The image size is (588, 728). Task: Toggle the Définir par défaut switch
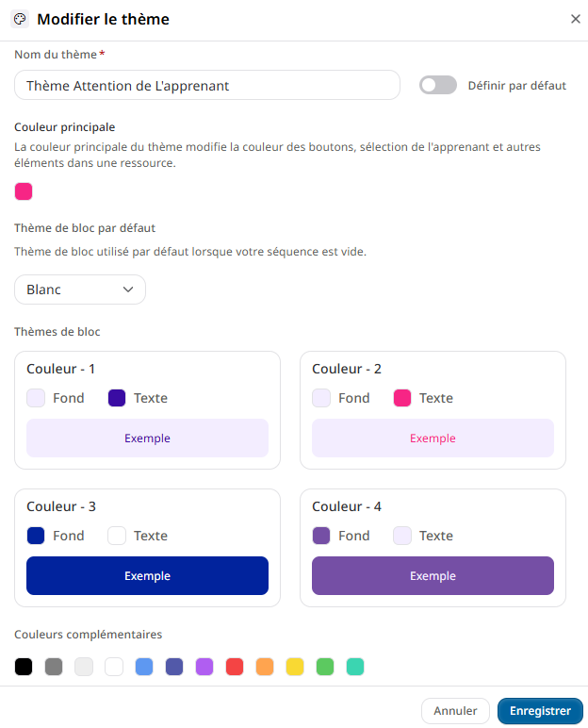click(437, 85)
